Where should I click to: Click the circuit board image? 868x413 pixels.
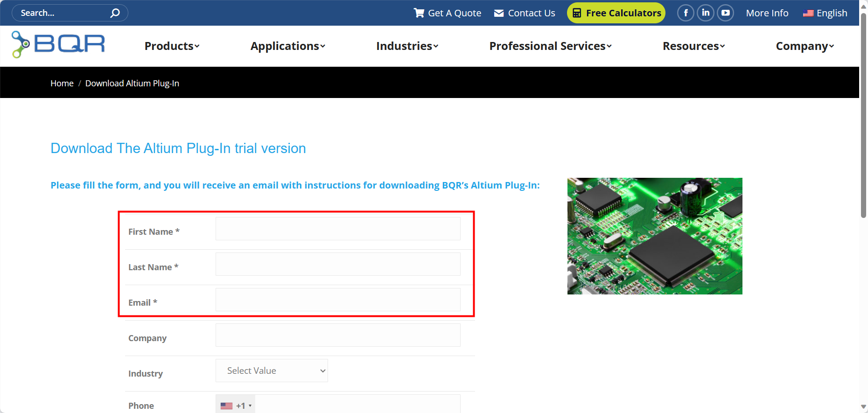tap(655, 236)
